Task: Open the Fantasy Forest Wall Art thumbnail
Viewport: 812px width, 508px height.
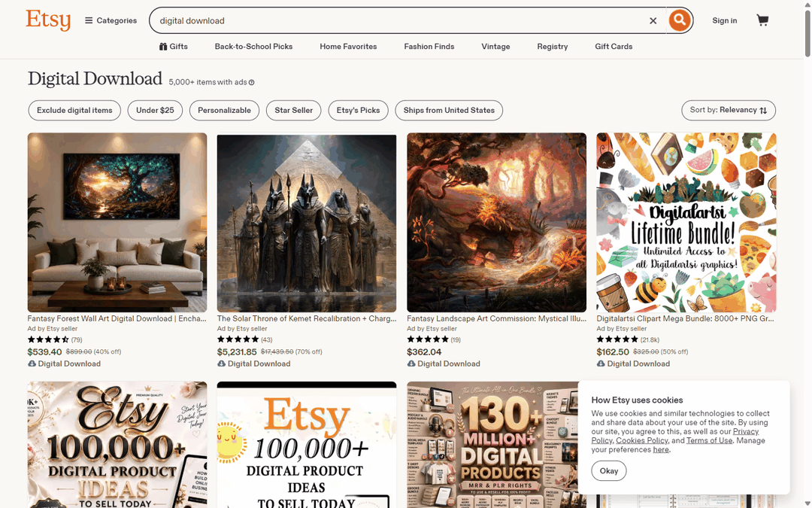Action: [117, 222]
